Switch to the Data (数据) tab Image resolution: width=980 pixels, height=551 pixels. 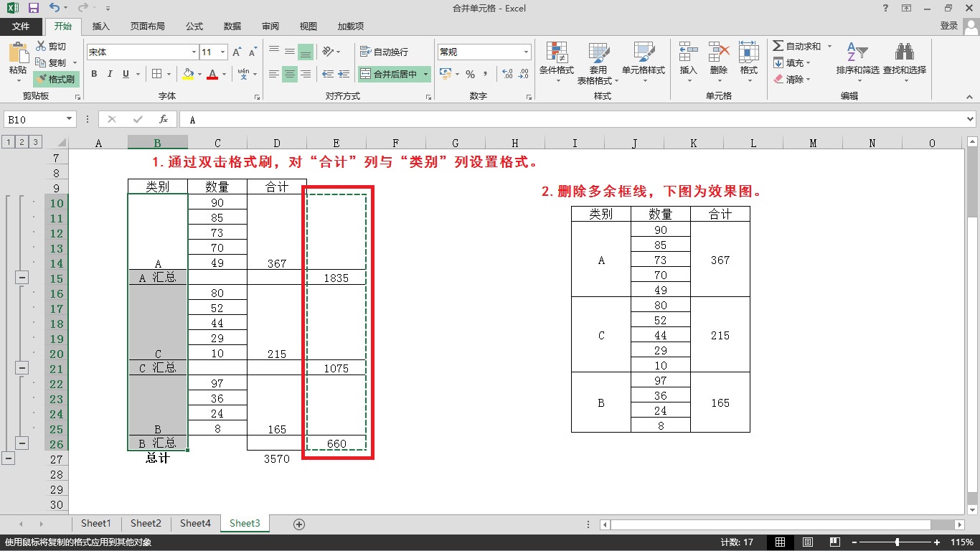coord(232,26)
